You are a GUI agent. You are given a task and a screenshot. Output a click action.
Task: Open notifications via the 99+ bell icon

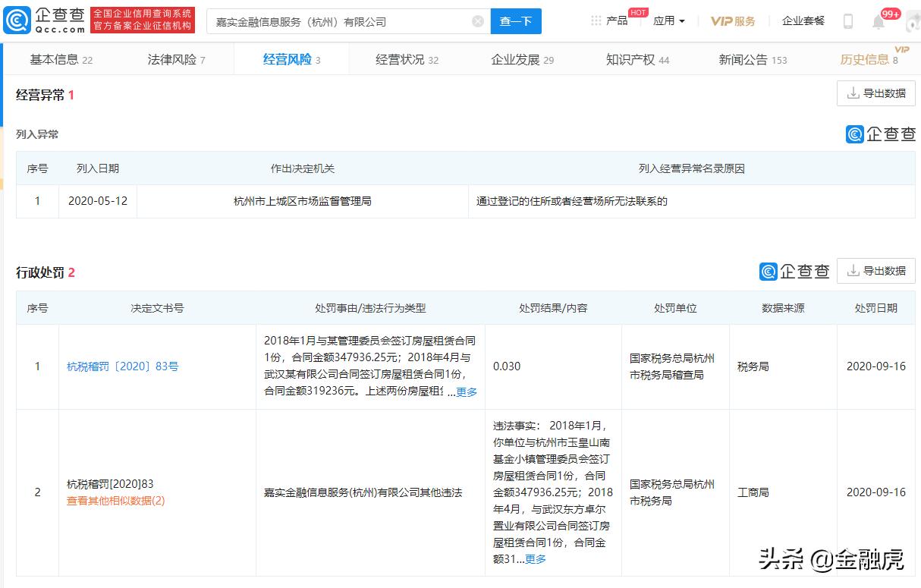pos(880,23)
